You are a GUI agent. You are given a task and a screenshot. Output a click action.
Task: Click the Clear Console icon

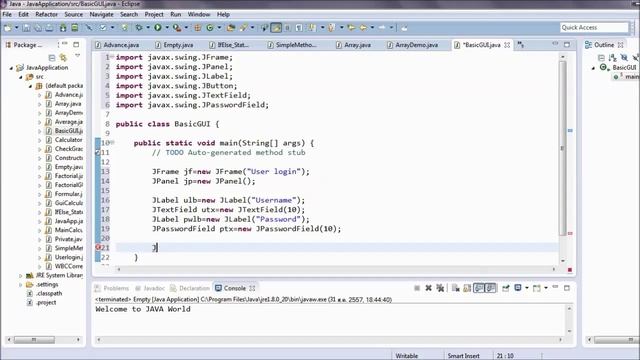456,288
